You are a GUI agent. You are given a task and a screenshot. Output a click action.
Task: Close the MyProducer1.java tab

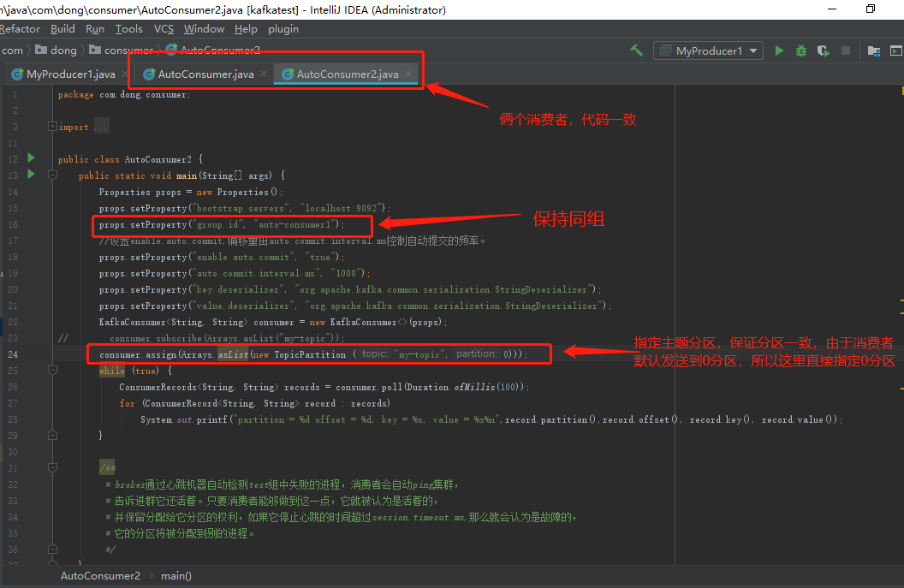(x=125, y=74)
